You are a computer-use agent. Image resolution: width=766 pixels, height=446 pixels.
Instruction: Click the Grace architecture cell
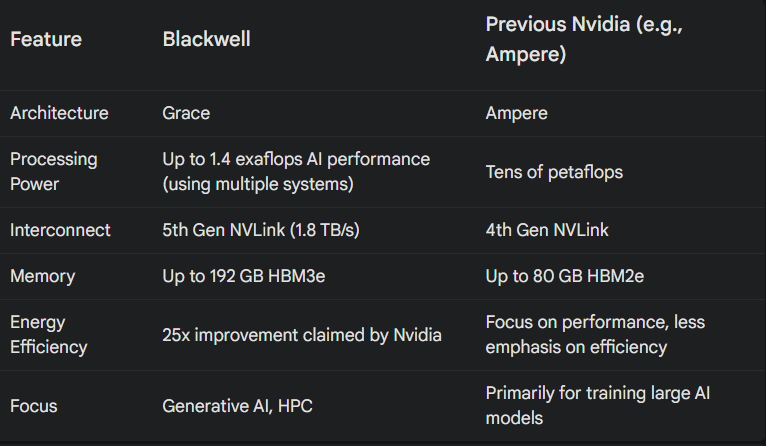coord(186,113)
